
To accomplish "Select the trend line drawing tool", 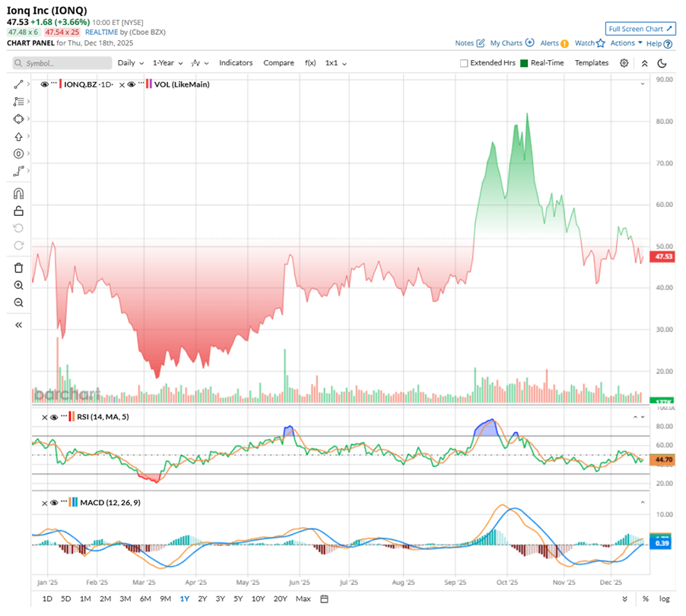I will click(18, 84).
